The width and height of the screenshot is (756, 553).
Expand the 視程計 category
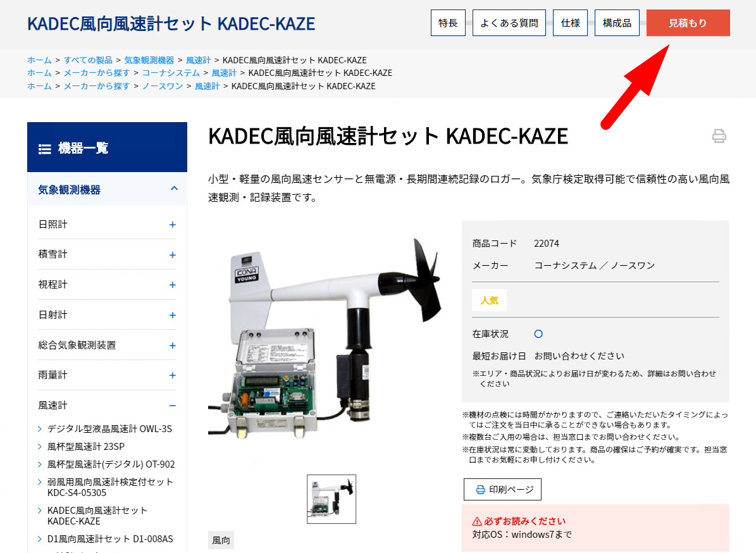[171, 284]
